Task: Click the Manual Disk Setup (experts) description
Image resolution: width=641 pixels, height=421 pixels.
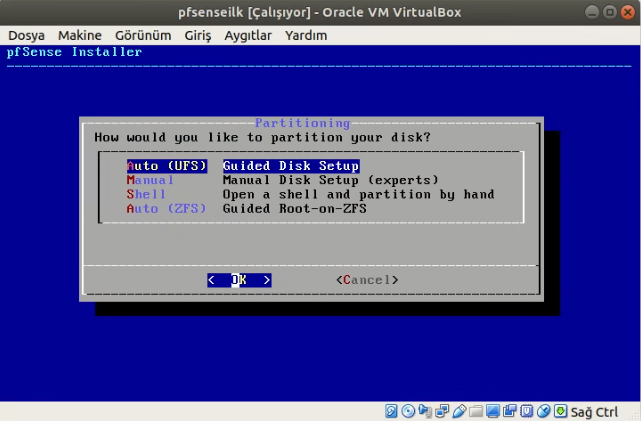Action: click(331, 180)
